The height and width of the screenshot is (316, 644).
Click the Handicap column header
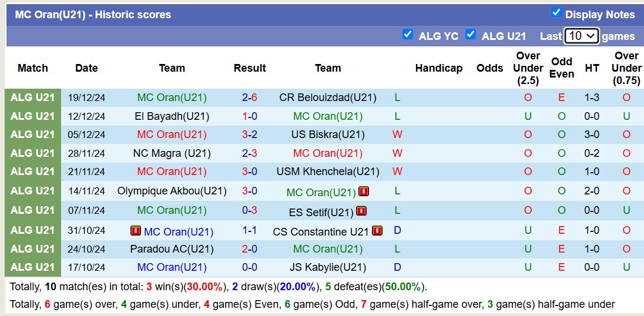[438, 68]
